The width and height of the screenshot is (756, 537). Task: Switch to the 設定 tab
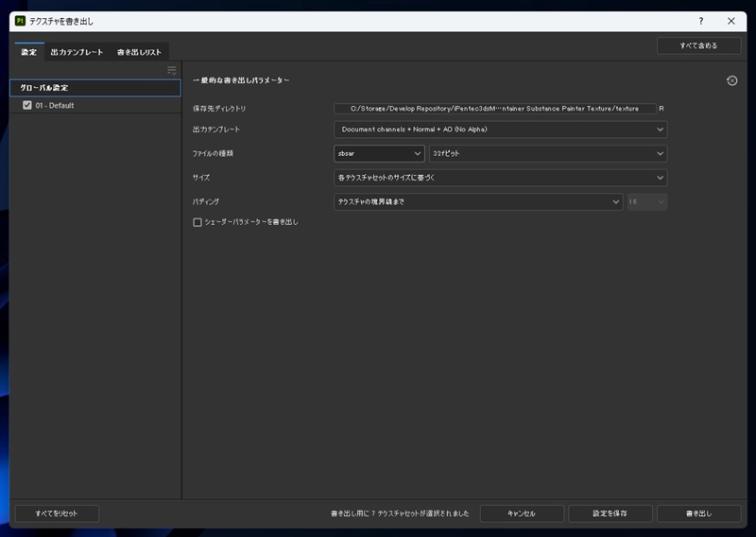(x=29, y=52)
